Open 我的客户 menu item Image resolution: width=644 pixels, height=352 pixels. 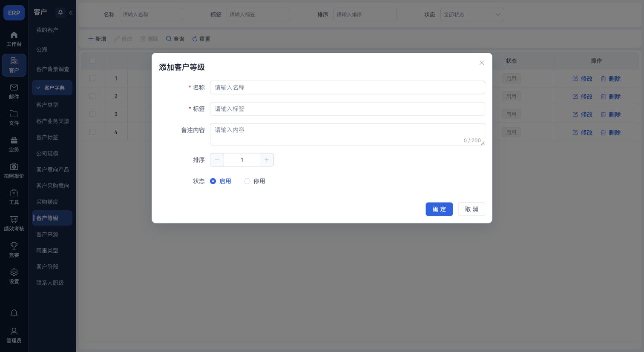47,30
